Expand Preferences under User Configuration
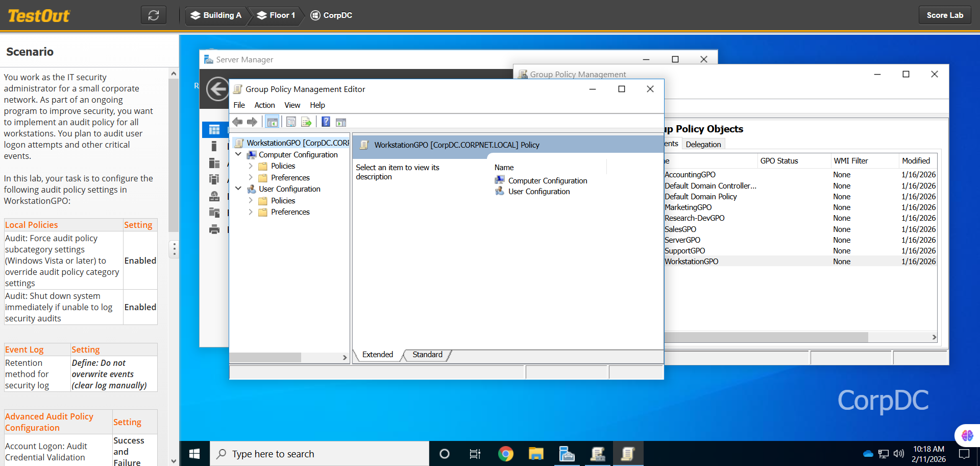Viewport: 980px width, 466px height. coord(251,212)
